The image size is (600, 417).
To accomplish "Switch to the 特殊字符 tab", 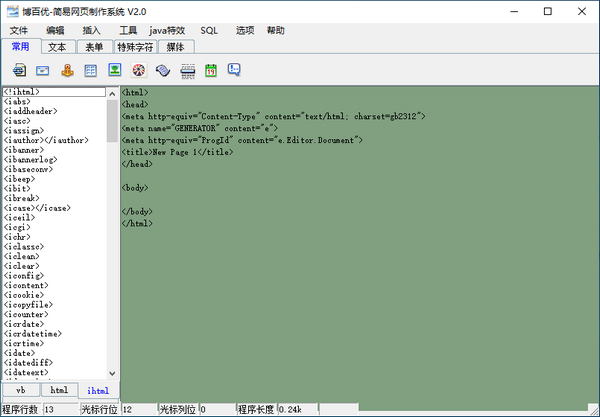I will (x=135, y=46).
